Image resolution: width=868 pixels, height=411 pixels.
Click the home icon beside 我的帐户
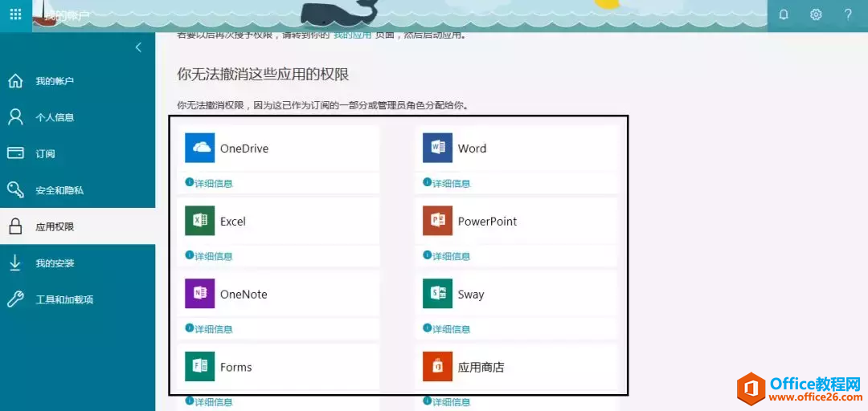15,81
